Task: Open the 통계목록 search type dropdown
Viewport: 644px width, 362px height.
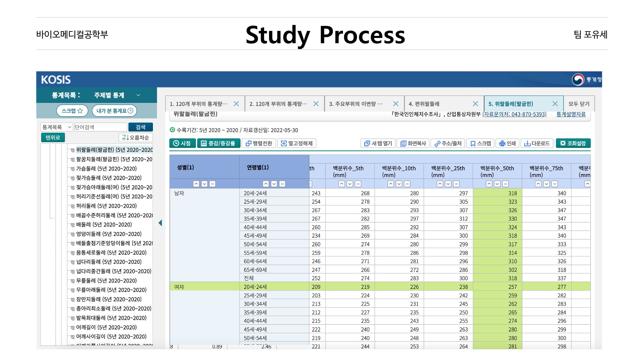Action: coord(56,127)
